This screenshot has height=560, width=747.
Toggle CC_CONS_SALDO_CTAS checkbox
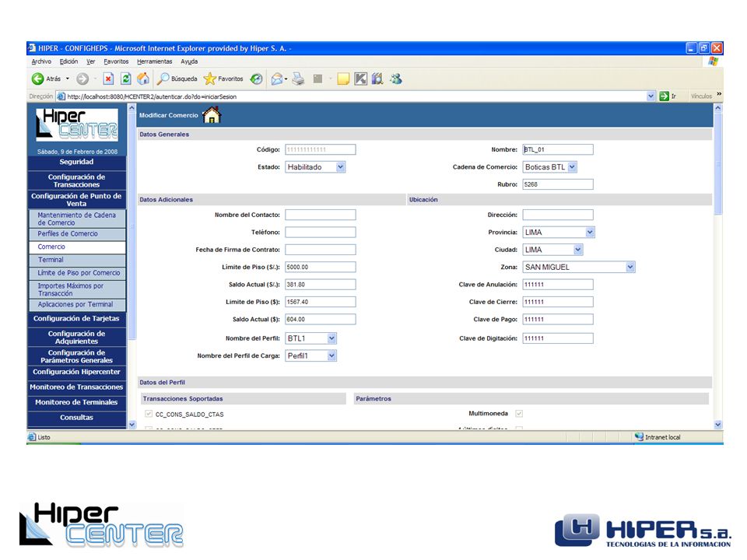pos(149,414)
